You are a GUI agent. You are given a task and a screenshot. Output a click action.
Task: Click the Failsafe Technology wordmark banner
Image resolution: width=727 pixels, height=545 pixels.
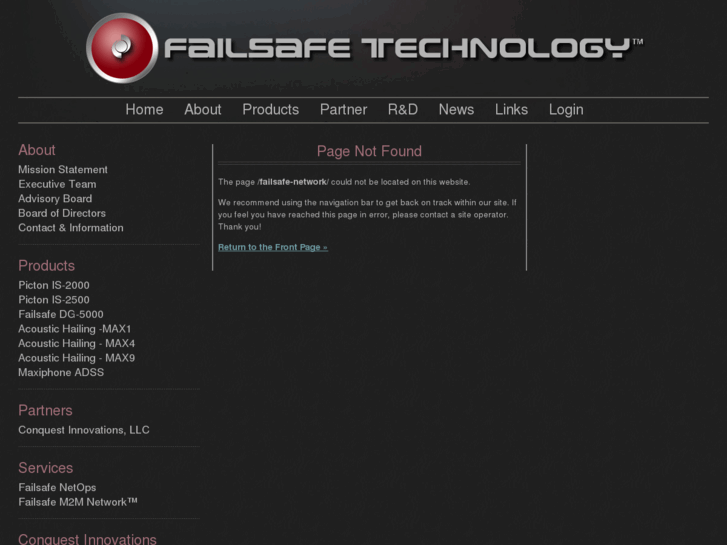(x=403, y=48)
